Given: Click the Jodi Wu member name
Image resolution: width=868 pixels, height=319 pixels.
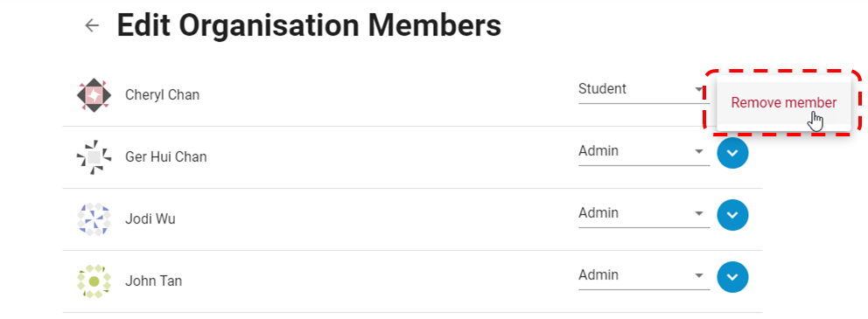Looking at the screenshot, I should coord(150,219).
